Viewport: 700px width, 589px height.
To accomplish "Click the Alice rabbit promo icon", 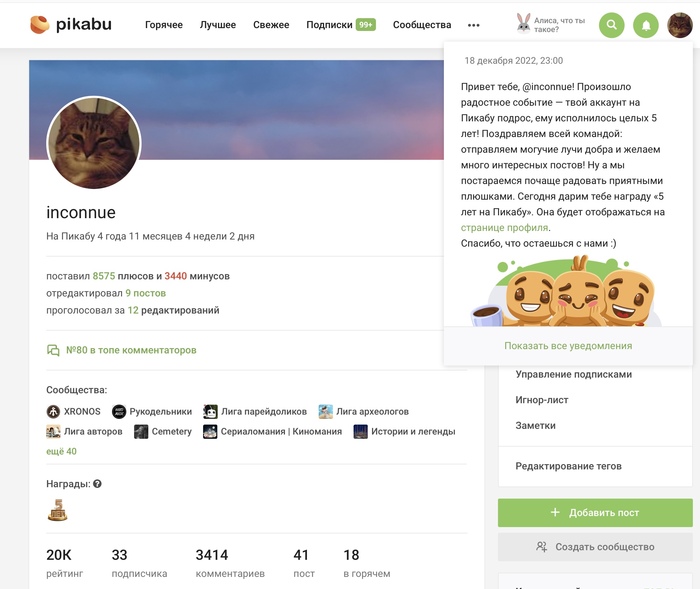I will [523, 24].
